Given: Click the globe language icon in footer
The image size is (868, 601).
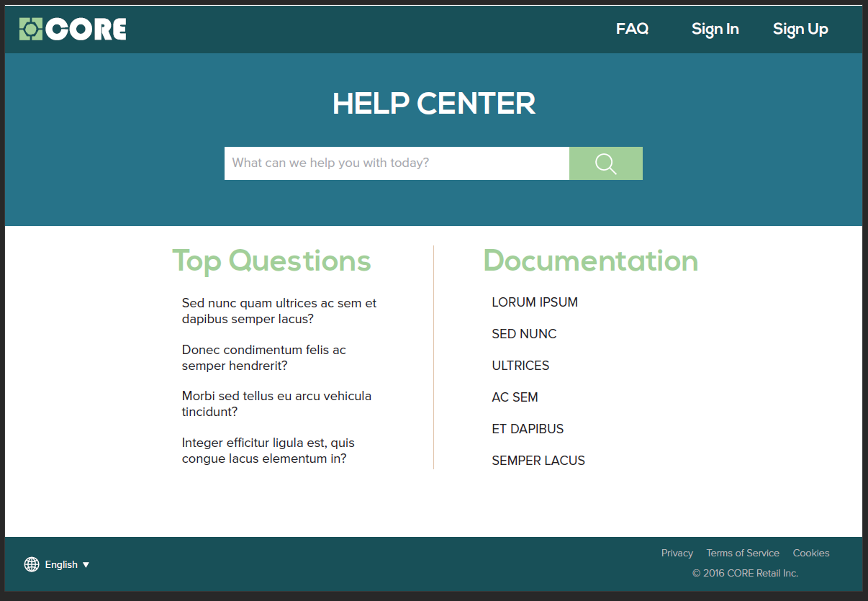Looking at the screenshot, I should [x=32, y=564].
